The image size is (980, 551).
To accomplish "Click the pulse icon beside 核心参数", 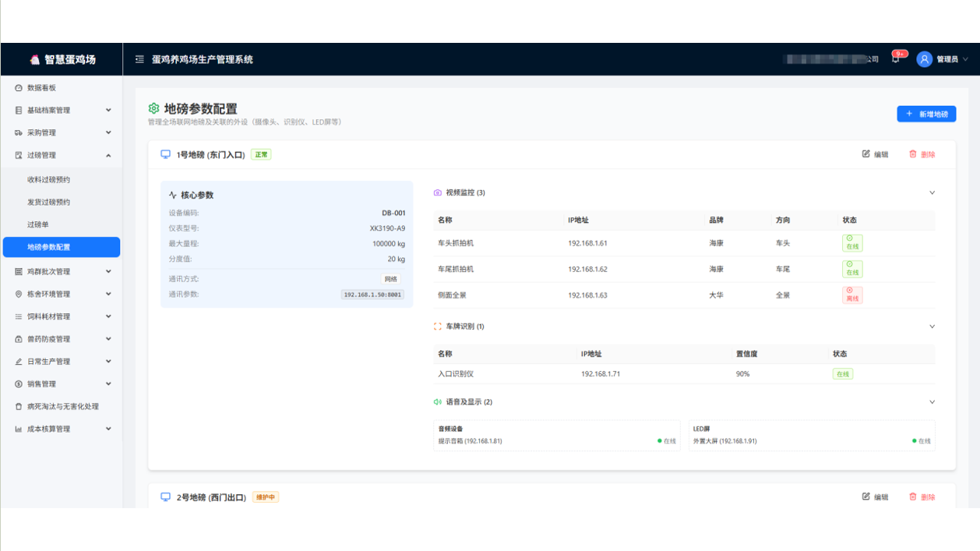I will (x=173, y=196).
